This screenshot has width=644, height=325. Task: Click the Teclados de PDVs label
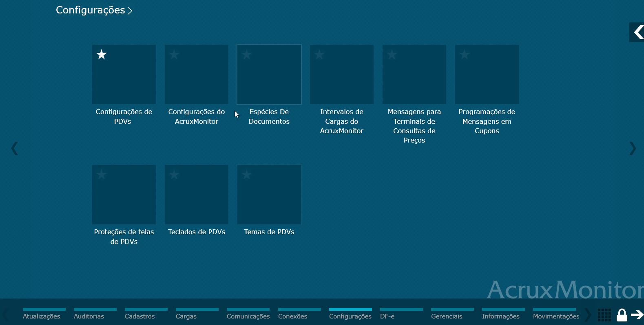coord(197,232)
